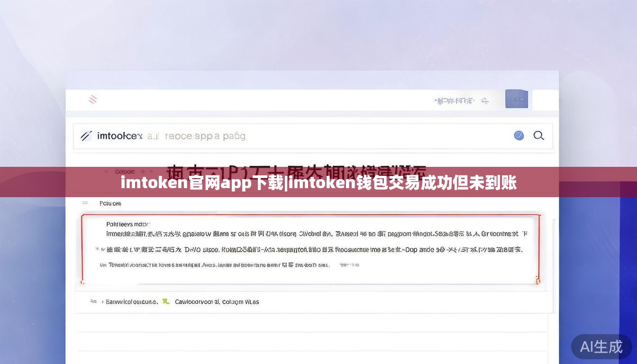Viewport: 637px width, 364px height.
Task: Click the AI生成 badge
Action: (601, 347)
